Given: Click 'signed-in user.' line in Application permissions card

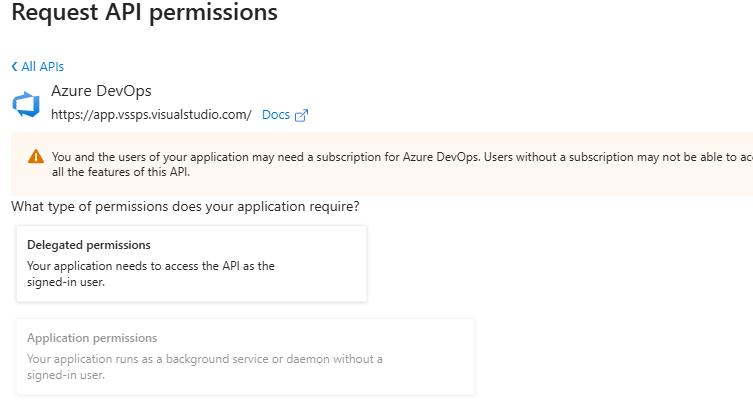Looking at the screenshot, I should [66, 375].
